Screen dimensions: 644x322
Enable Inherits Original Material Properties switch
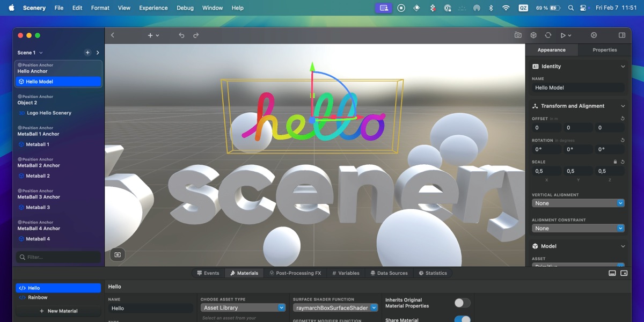pos(462,303)
